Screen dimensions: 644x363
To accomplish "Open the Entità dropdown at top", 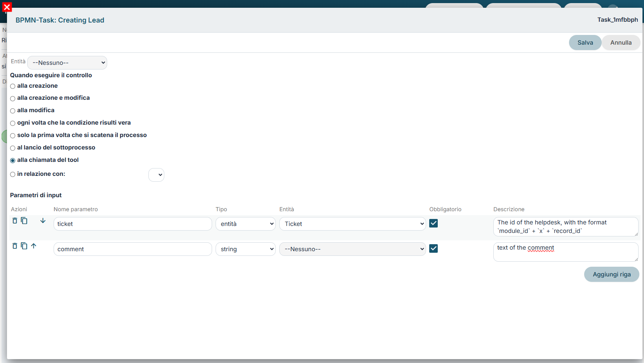I will pos(67,63).
